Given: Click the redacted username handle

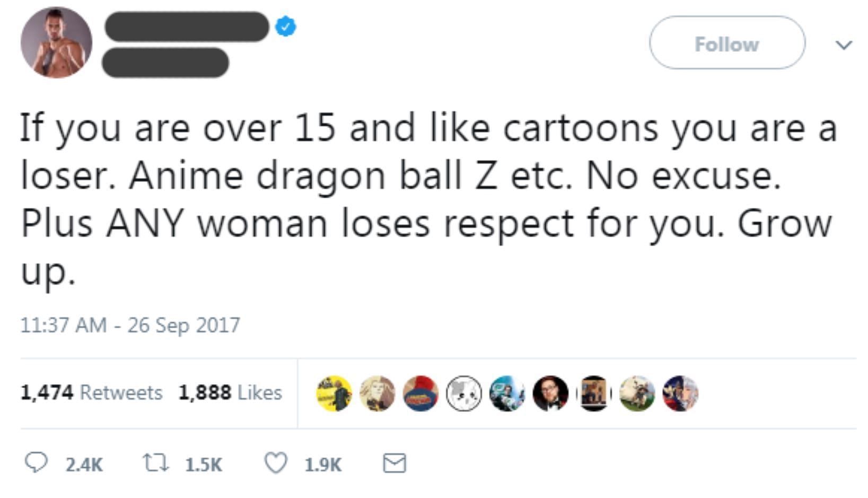Looking at the screenshot, I should (x=165, y=63).
